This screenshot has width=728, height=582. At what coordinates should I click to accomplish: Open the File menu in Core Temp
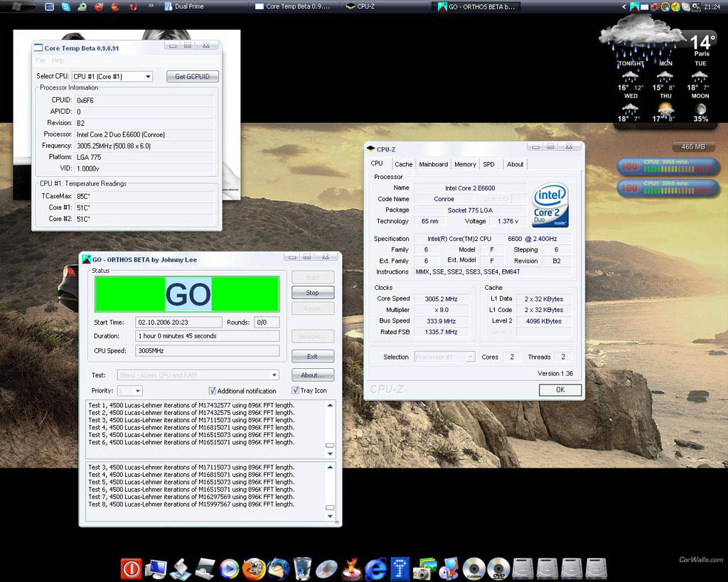pyautogui.click(x=41, y=60)
